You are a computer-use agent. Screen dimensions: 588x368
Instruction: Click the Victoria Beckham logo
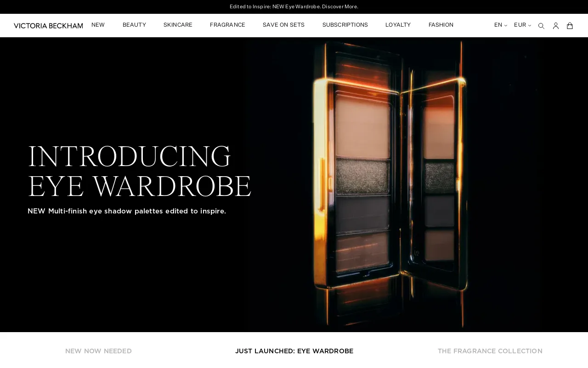click(48, 26)
